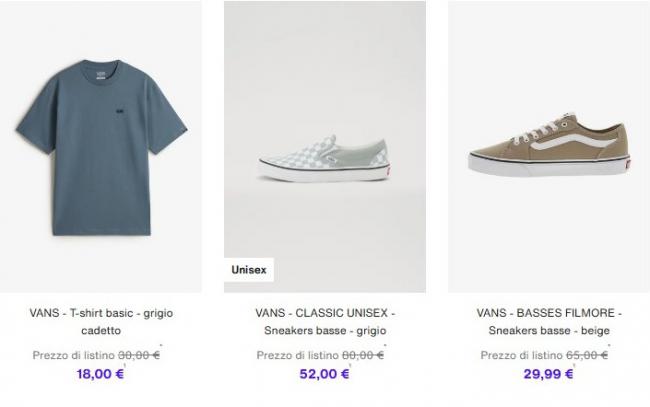This screenshot has height=407, width=650.
Task: Open the checkered slip-on sneaker image
Action: (x=325, y=147)
